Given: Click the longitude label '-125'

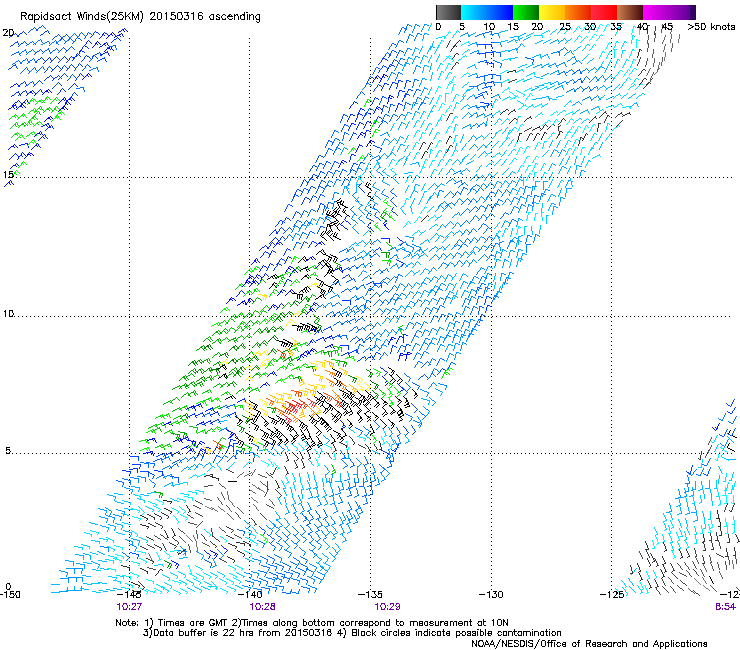Looking at the screenshot, I should [x=612, y=595].
